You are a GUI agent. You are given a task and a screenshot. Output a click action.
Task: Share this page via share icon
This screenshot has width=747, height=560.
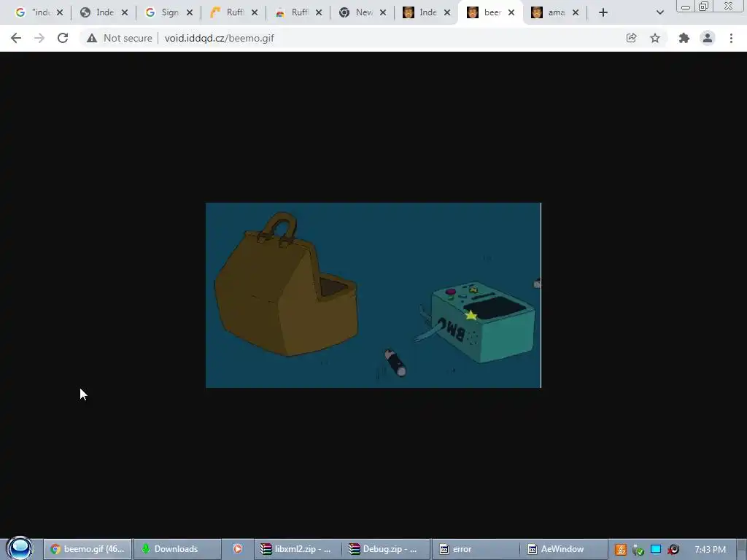tap(631, 38)
